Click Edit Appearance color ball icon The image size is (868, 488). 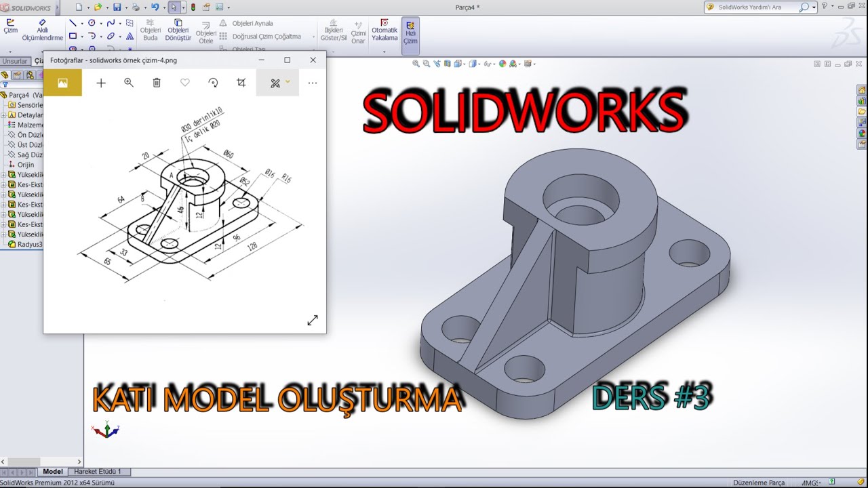point(502,64)
